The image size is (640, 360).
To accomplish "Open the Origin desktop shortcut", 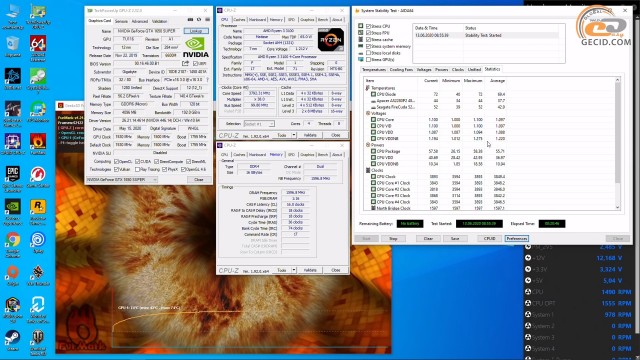I will click(13, 275).
